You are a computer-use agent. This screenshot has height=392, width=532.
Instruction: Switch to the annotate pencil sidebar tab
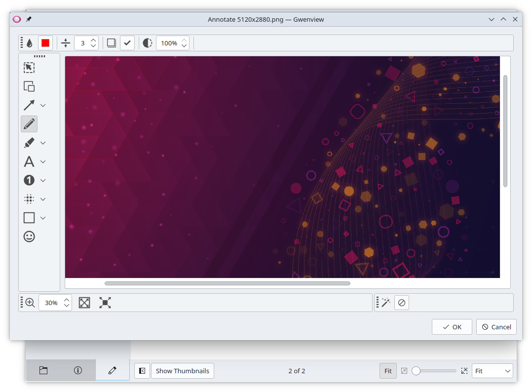click(112, 370)
